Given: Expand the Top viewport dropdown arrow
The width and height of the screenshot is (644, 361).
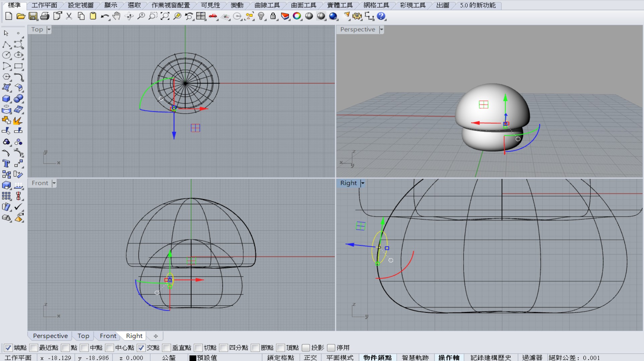Looking at the screenshot, I should pyautogui.click(x=49, y=29).
